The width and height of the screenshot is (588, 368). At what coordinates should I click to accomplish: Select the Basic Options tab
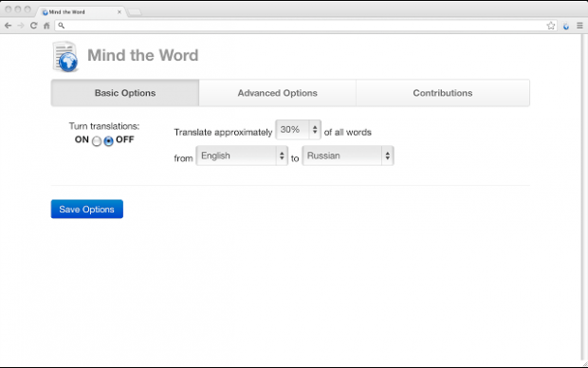click(x=125, y=93)
